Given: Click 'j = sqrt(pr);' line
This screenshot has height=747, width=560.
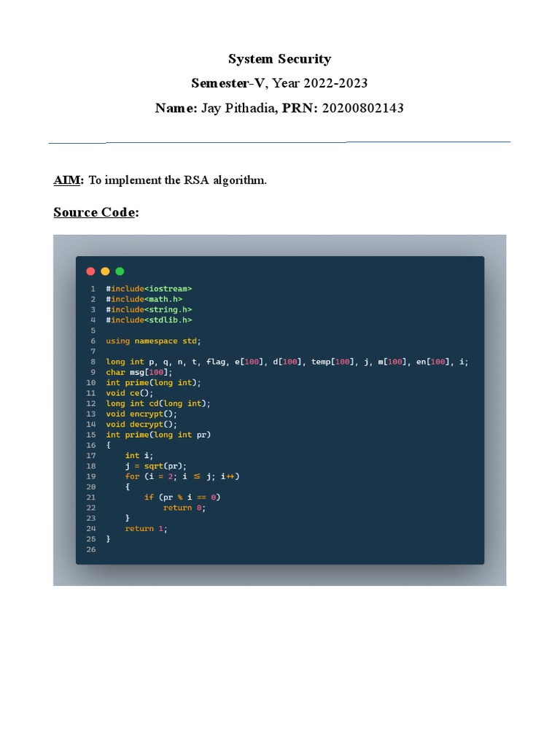Looking at the screenshot, I should tap(156, 466).
